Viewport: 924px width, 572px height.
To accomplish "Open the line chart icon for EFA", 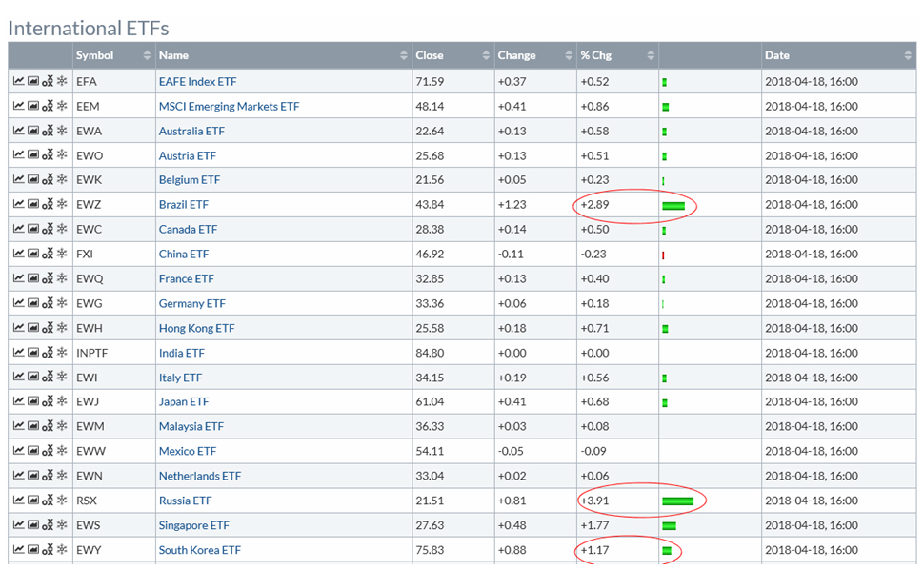I will click(x=18, y=82).
